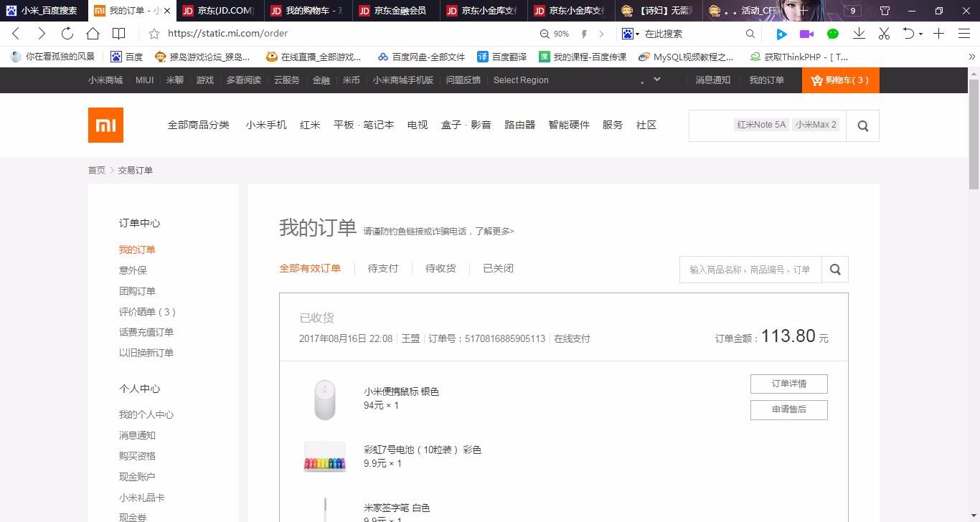Click the order search magnifier button
Screen dimensions: 980x522
(835, 270)
